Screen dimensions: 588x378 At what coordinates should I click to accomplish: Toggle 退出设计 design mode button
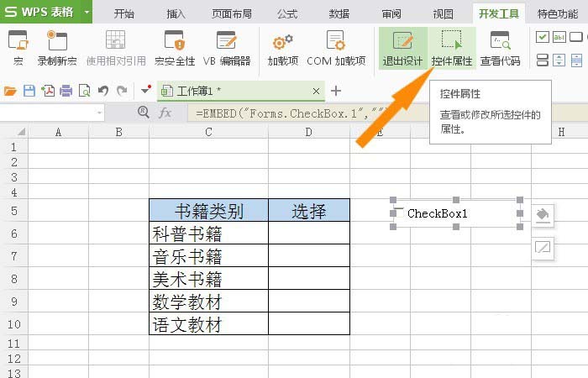click(402, 42)
